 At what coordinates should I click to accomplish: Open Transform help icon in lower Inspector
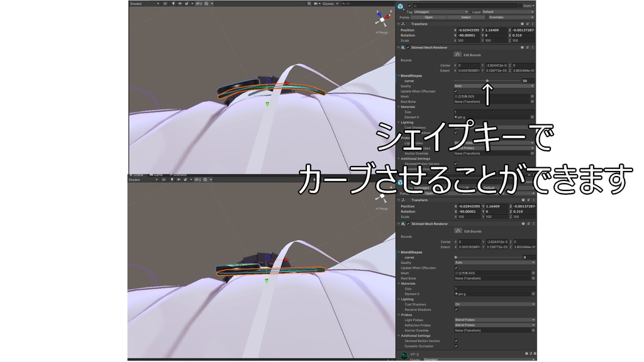[523, 200]
